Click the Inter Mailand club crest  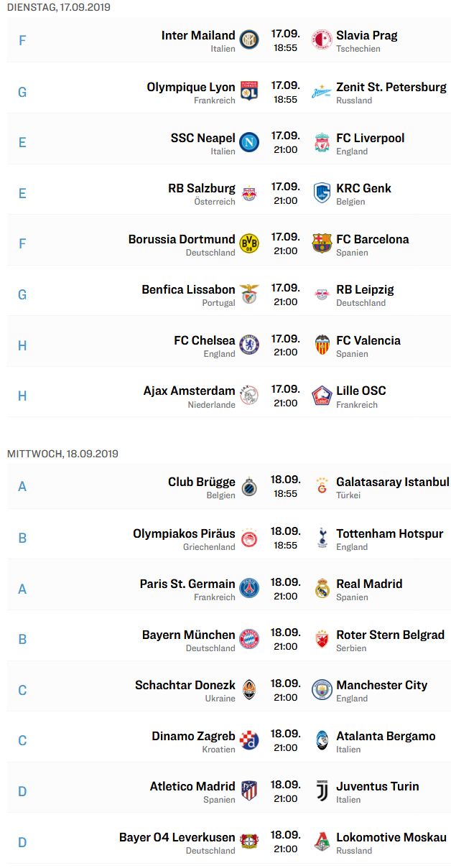coord(249,40)
